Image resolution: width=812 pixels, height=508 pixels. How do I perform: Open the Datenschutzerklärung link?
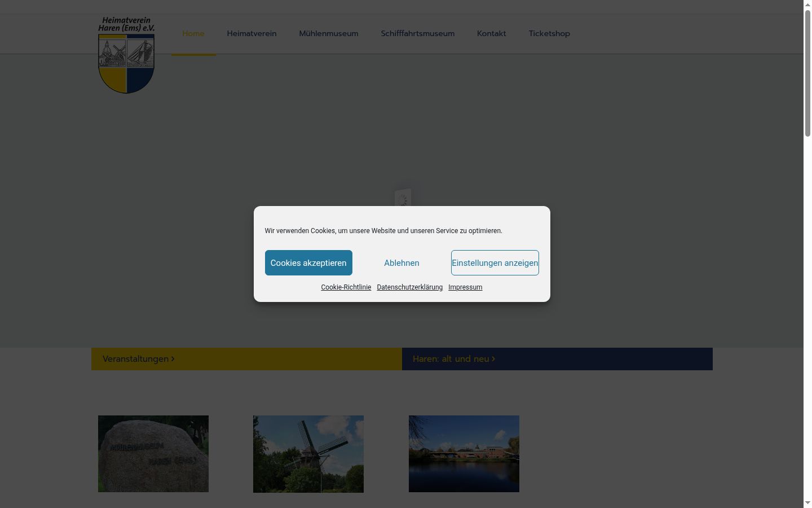tap(410, 287)
